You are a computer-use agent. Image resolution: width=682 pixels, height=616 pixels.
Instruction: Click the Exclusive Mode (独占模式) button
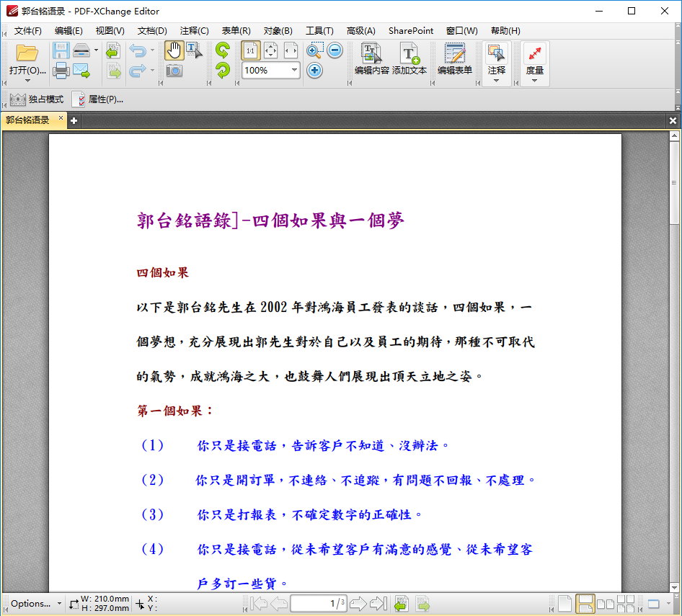pyautogui.click(x=37, y=99)
